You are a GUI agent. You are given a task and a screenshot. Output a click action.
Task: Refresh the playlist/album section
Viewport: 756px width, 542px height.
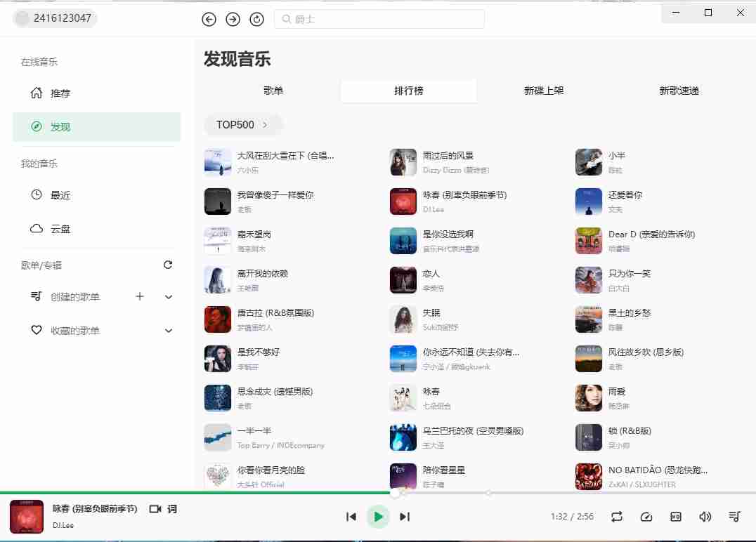tap(168, 265)
